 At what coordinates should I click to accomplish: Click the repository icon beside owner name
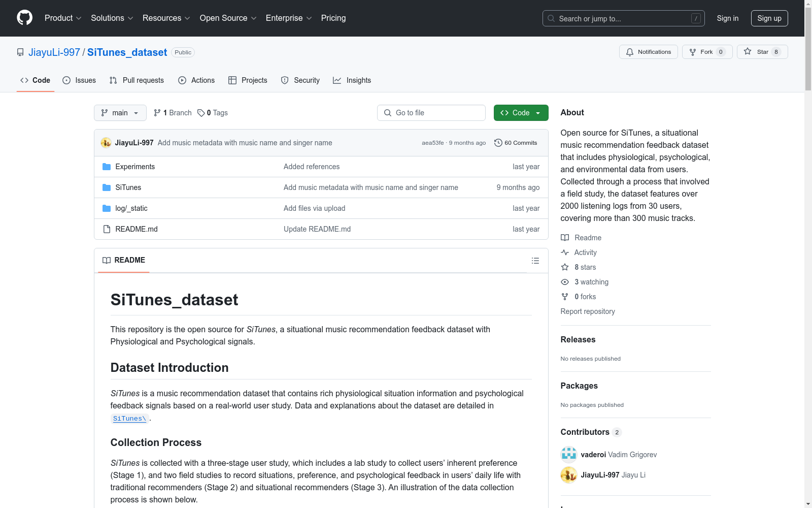click(20, 52)
